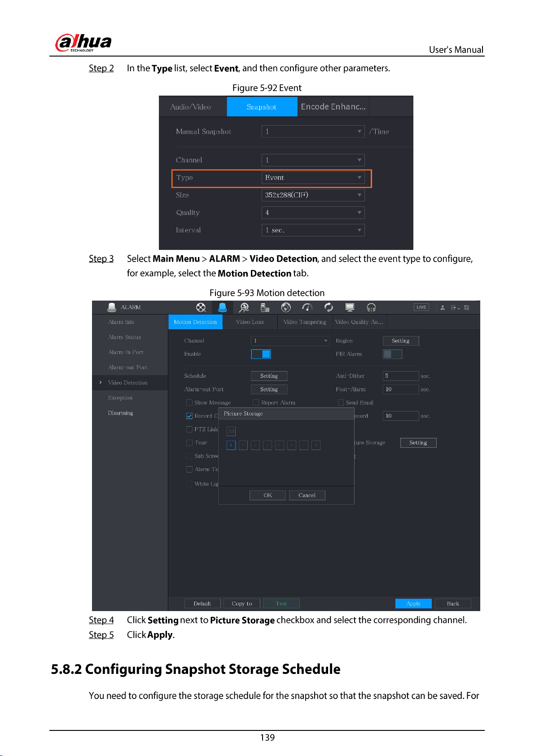
Task: Open Alarm Status in the sidebar
Action: tap(124, 337)
